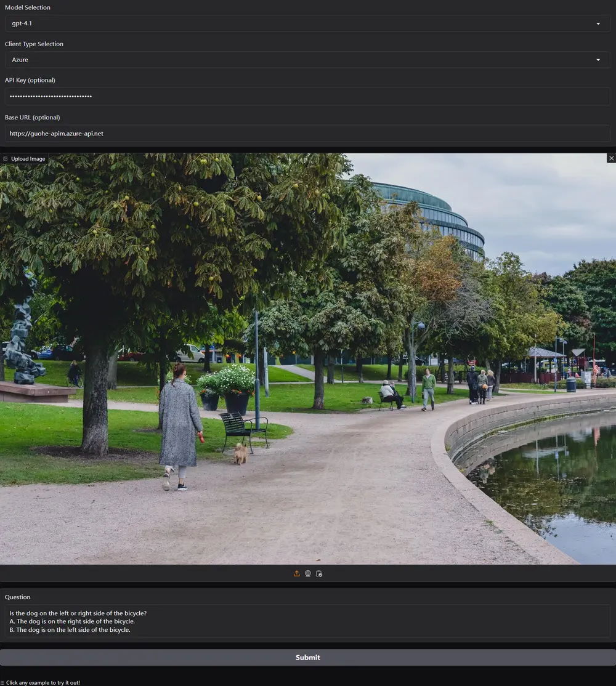616x686 pixels.
Task: Focus the API Key password field
Action: click(307, 96)
